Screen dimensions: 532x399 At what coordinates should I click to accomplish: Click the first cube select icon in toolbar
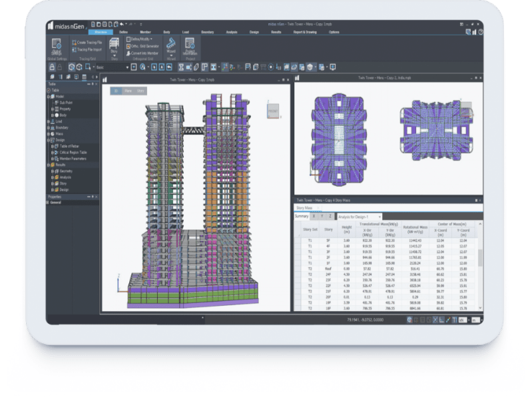71,67
